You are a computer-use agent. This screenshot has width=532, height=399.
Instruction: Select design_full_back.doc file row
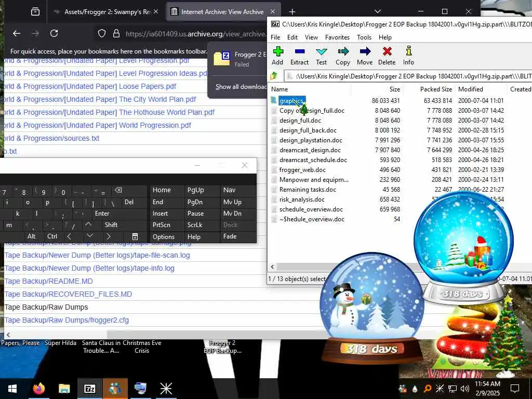(308, 130)
